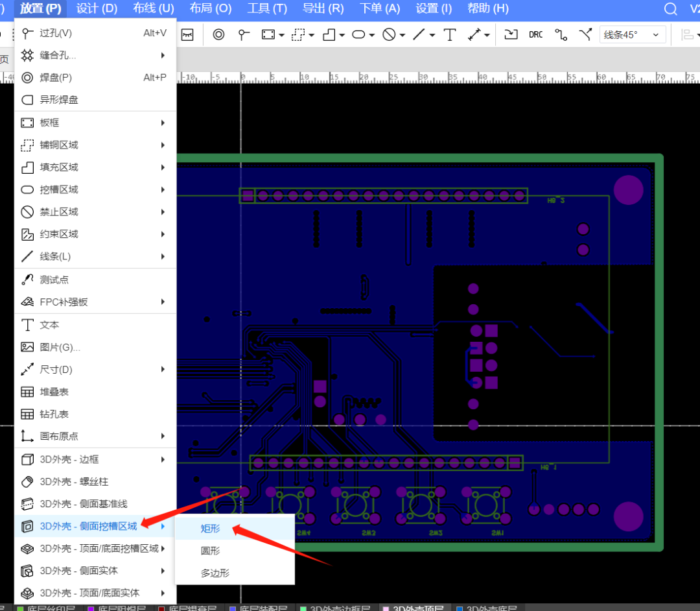Screen dimensions: 700x611
Task: Choose 焊盘(P) from the menu
Action: (x=95, y=77)
